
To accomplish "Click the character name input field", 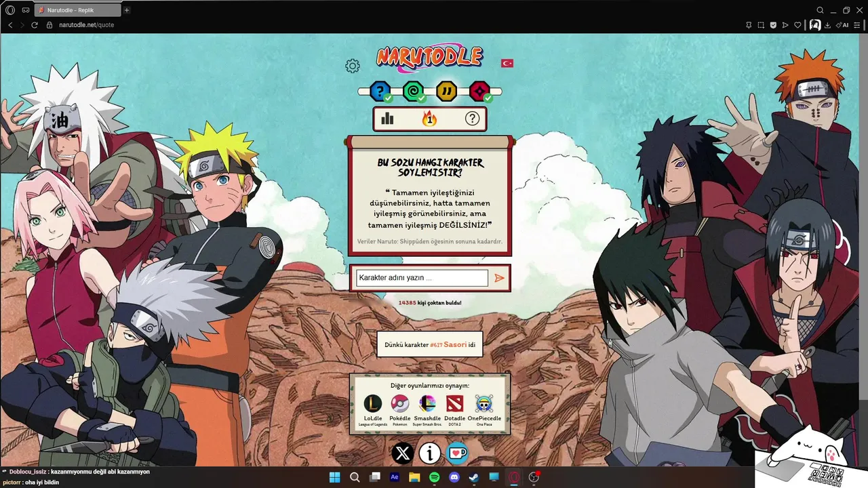I will (422, 278).
